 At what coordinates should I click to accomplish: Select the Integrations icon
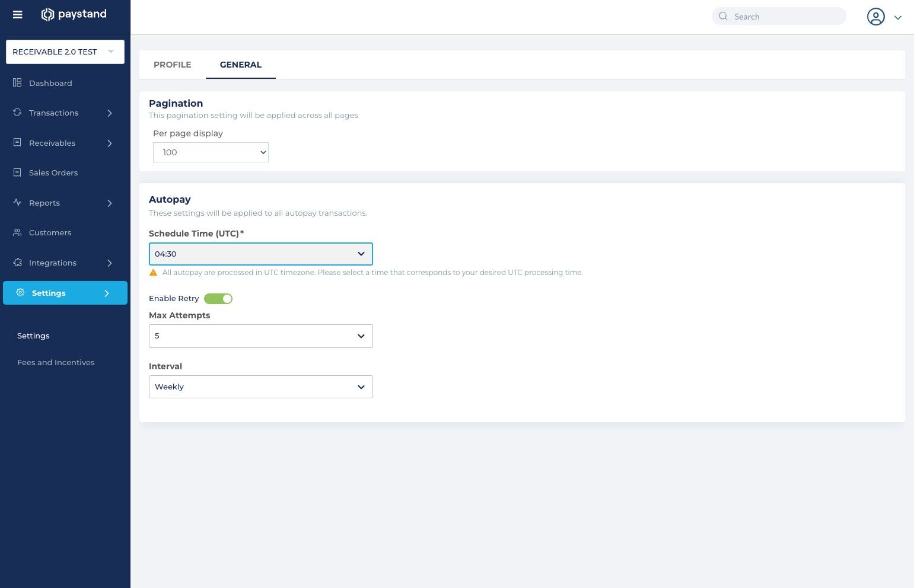17,263
